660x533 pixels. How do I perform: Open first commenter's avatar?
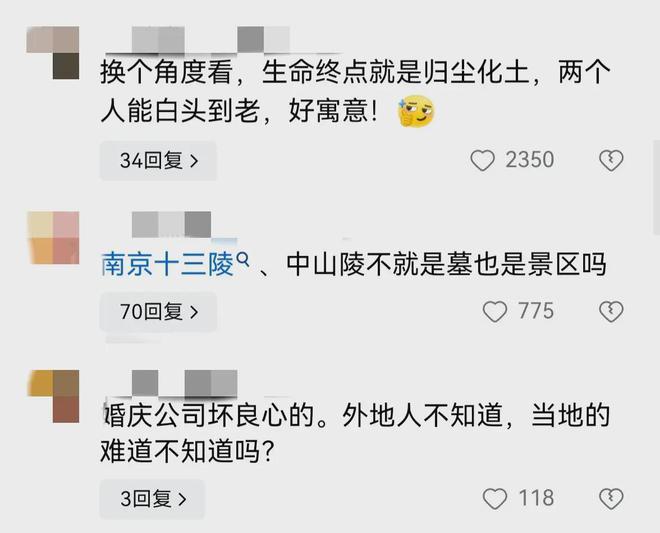point(53,53)
